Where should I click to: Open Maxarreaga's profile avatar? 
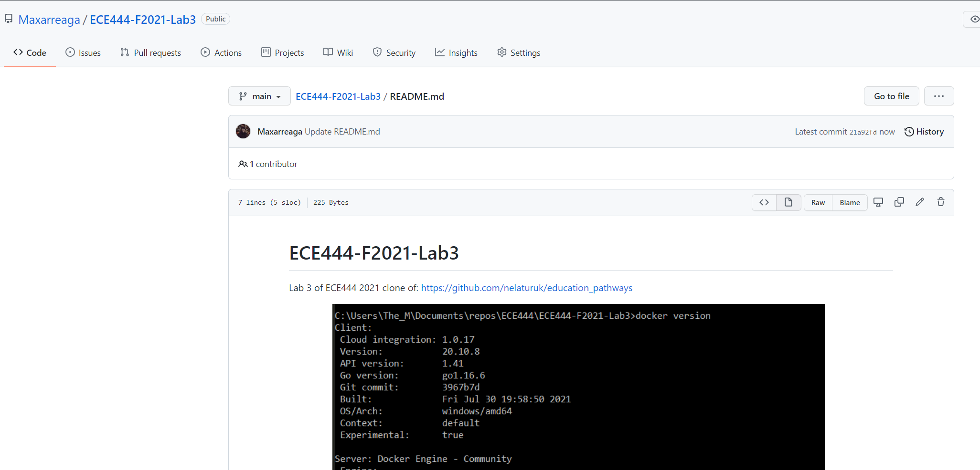[x=243, y=131]
